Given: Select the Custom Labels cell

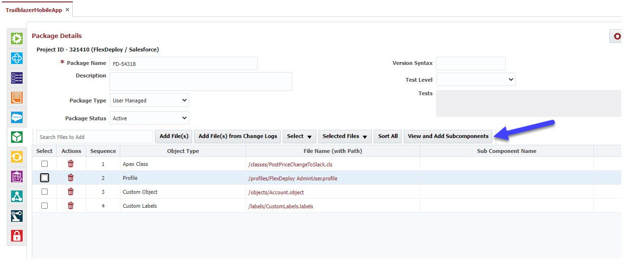Looking at the screenshot, I should (183, 206).
